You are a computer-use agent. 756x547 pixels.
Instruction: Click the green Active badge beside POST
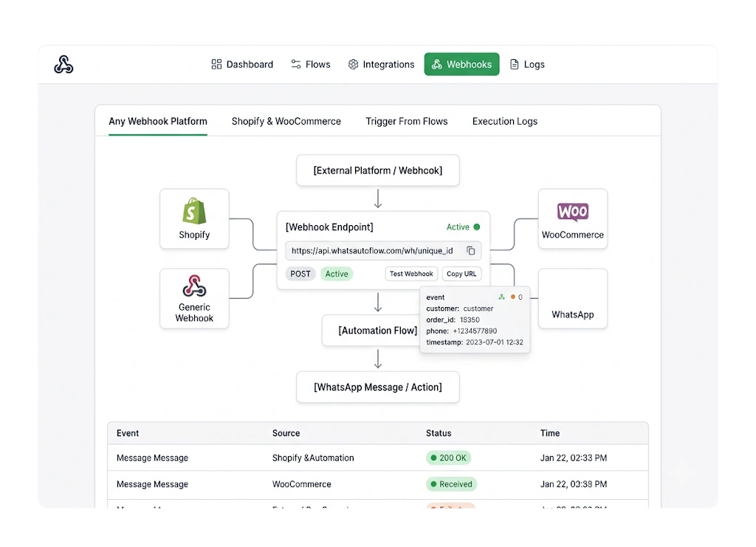[x=337, y=274]
